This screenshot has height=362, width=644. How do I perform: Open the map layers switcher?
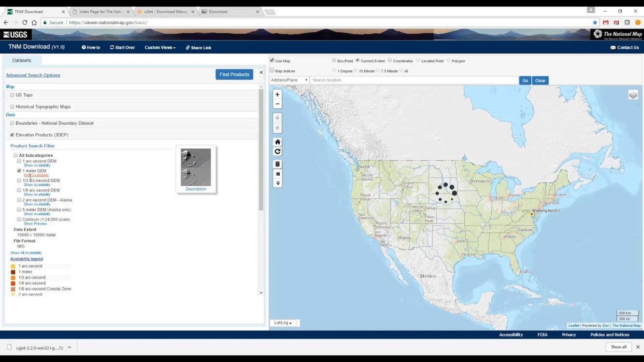click(x=633, y=95)
